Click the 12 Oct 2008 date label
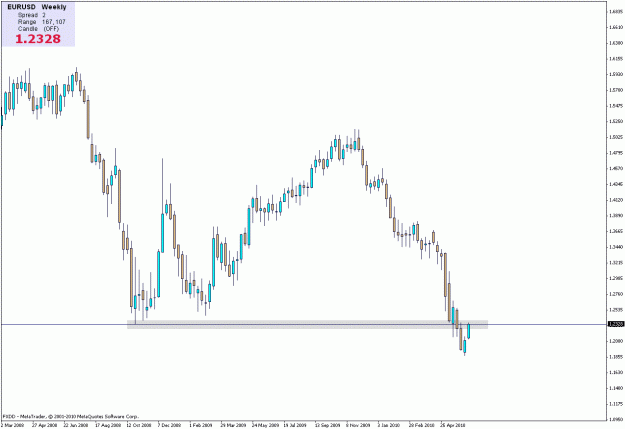625x429 pixels. [139, 425]
